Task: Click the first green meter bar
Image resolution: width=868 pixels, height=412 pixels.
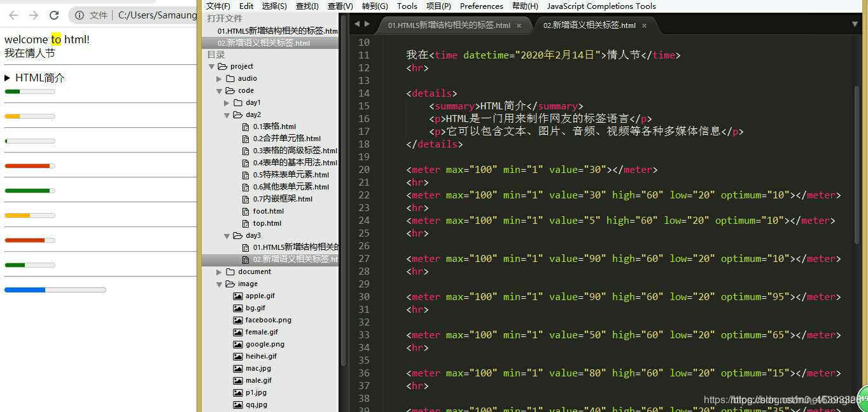Action: pos(29,92)
